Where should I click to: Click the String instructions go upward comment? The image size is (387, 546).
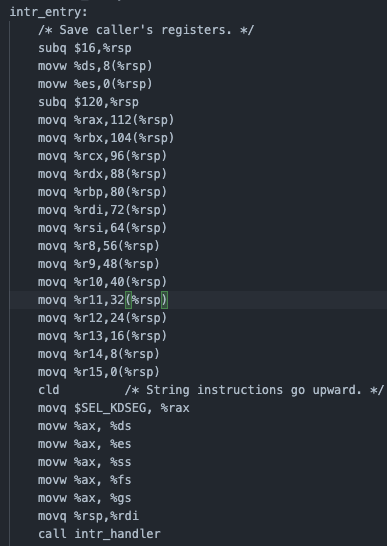(x=254, y=390)
